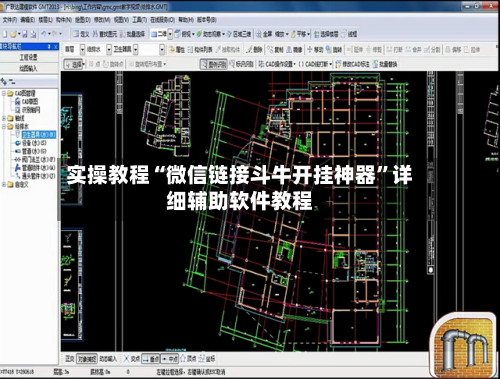Click 修改CAD标注 tool

(x=352, y=64)
